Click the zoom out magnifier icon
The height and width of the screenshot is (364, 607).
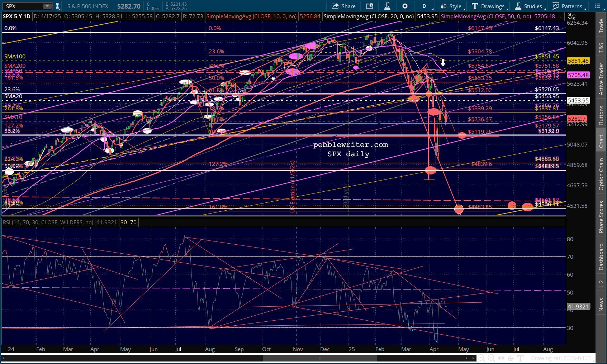point(482,358)
